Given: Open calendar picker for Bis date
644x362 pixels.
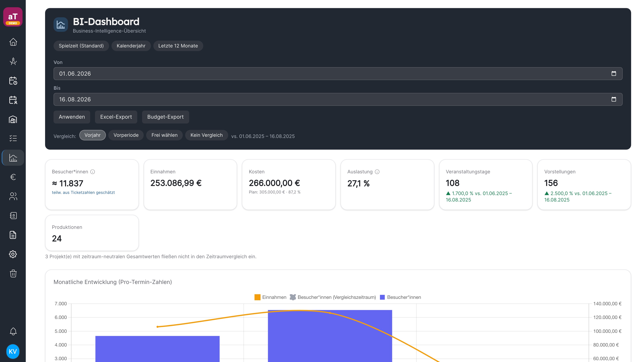Looking at the screenshot, I should [x=613, y=99].
